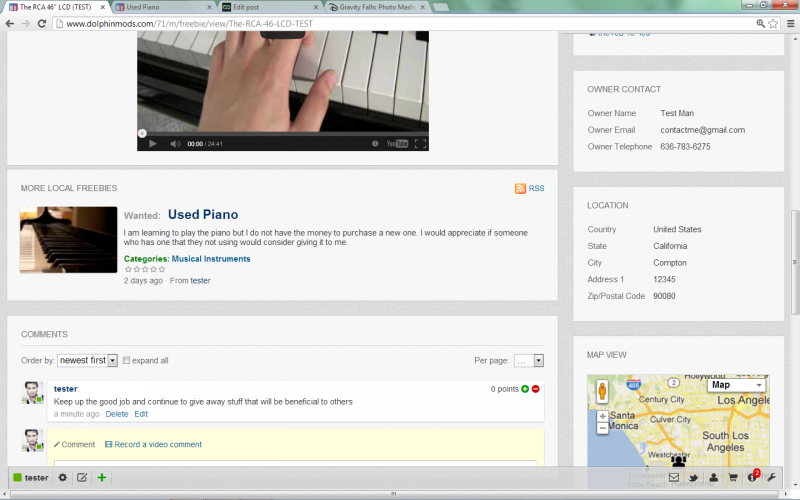
Task: Click the zoom magnifier in the address bar
Action: pos(760,23)
